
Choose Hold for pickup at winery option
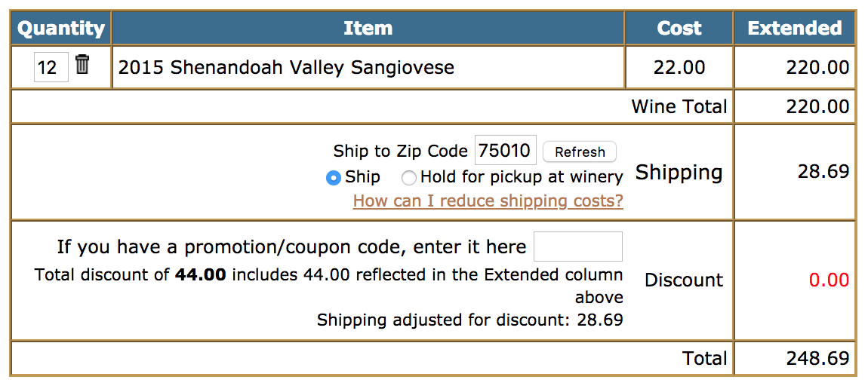[408, 178]
